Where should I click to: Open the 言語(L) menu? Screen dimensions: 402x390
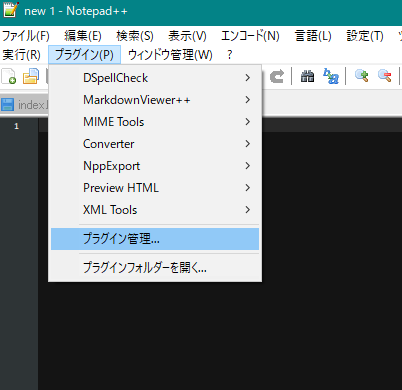pyautogui.click(x=313, y=36)
